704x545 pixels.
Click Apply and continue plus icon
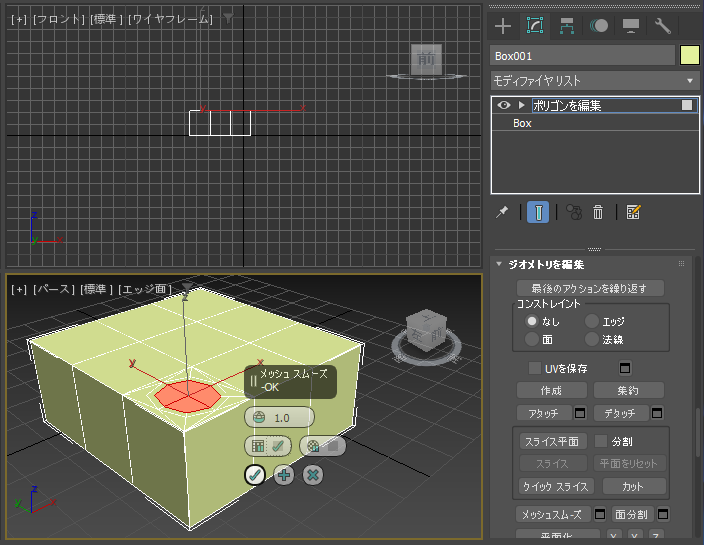[x=284, y=475]
